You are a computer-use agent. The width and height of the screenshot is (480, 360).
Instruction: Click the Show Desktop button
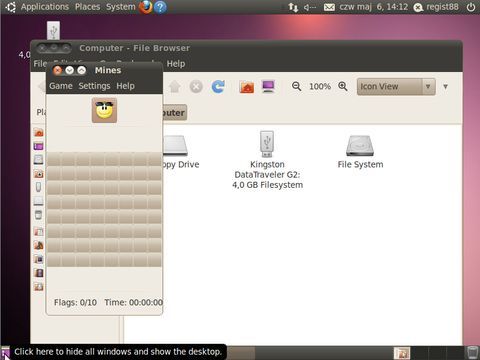5,353
